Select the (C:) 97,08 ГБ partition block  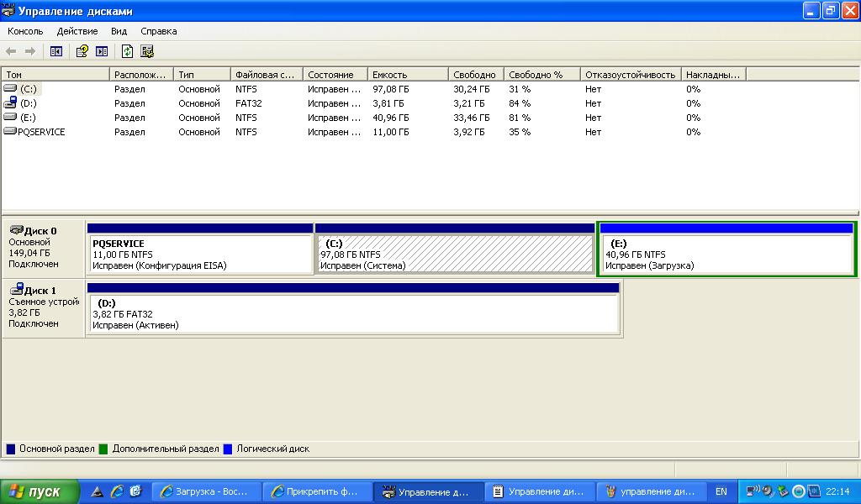click(x=455, y=249)
